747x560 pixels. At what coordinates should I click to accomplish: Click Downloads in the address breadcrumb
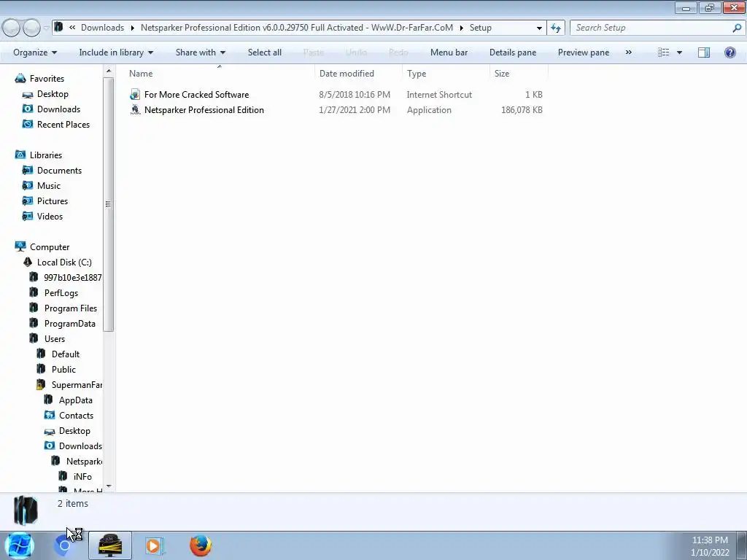[102, 28]
